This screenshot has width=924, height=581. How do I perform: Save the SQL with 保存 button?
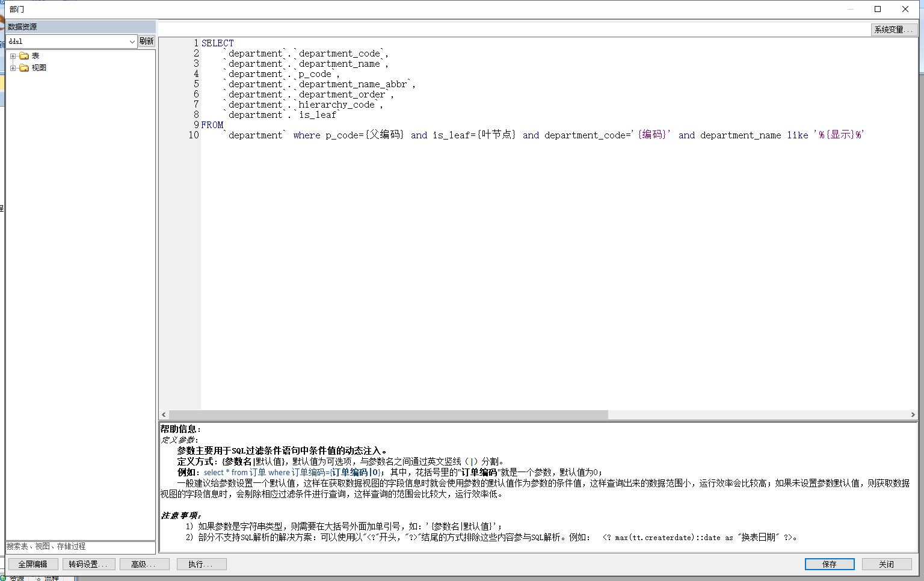829,564
